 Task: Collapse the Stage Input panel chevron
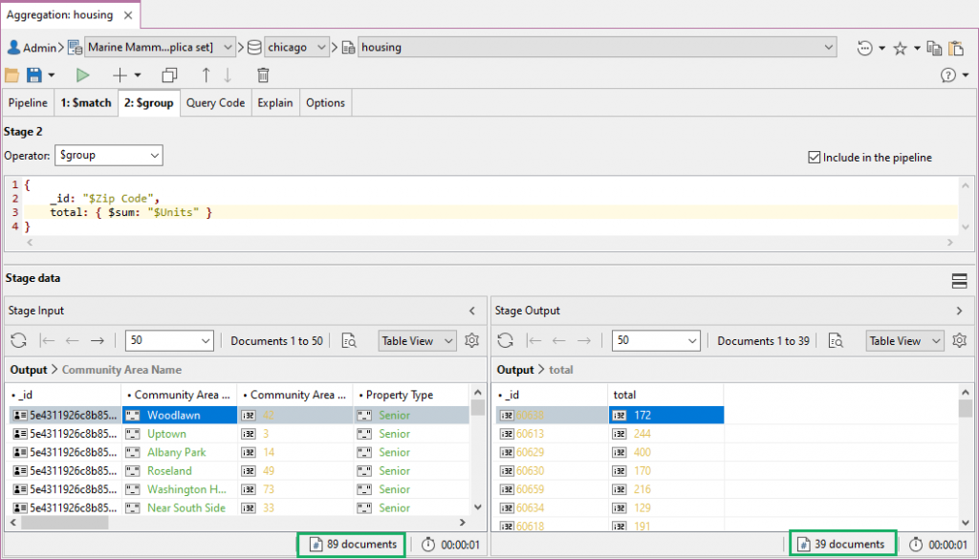point(471,311)
